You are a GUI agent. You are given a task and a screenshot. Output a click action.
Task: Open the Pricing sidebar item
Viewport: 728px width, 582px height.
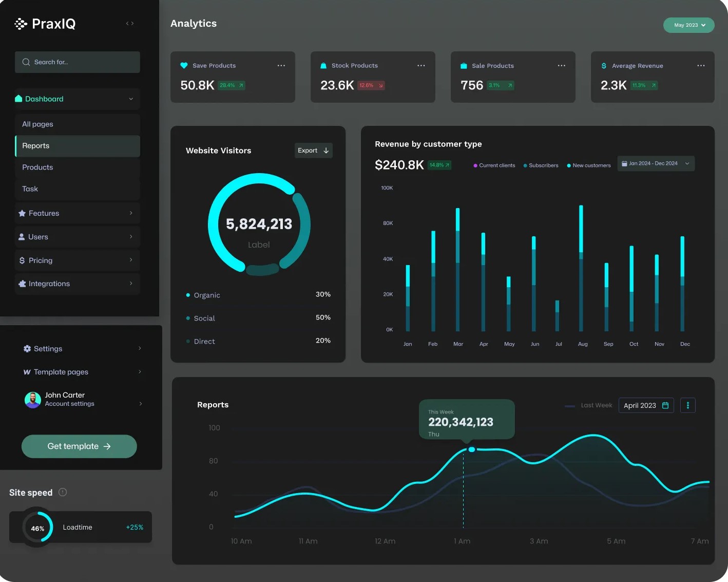[77, 260]
